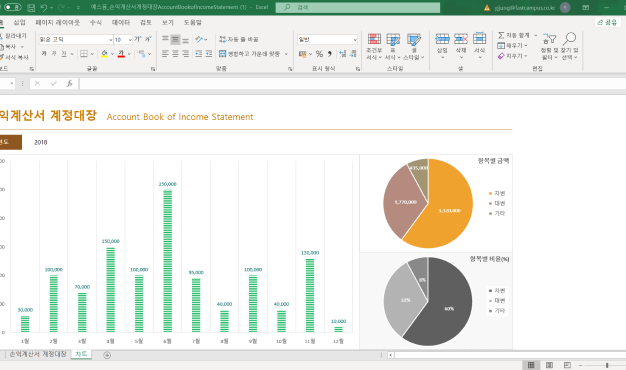Click the 공유 share button
This screenshot has width=626, height=370.
pos(607,22)
